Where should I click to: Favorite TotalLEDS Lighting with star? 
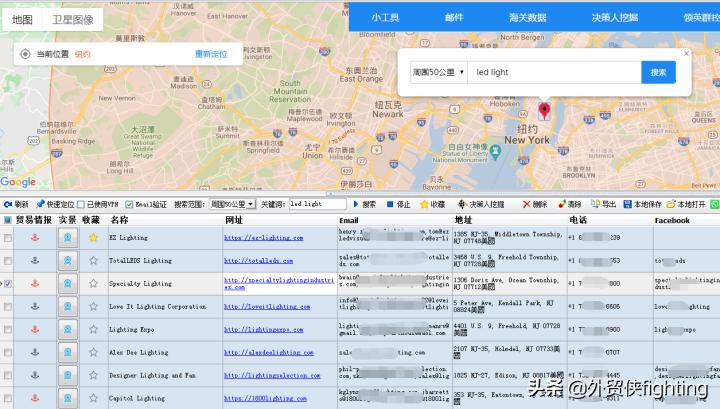click(93, 261)
